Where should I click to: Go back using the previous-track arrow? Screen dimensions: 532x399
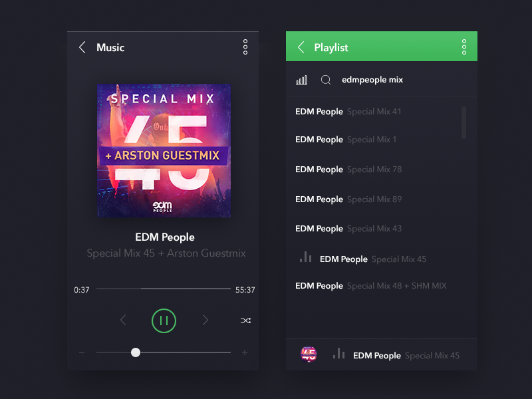123,320
